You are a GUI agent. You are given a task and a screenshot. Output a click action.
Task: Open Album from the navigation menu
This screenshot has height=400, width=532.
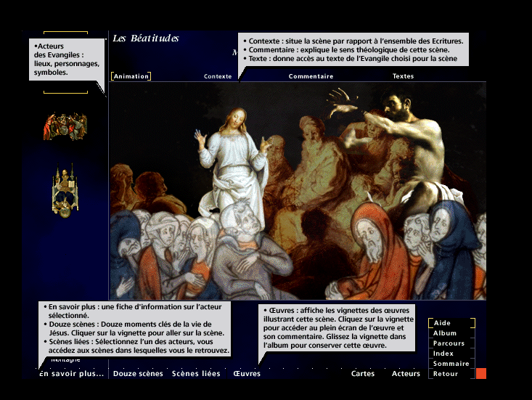(x=445, y=333)
